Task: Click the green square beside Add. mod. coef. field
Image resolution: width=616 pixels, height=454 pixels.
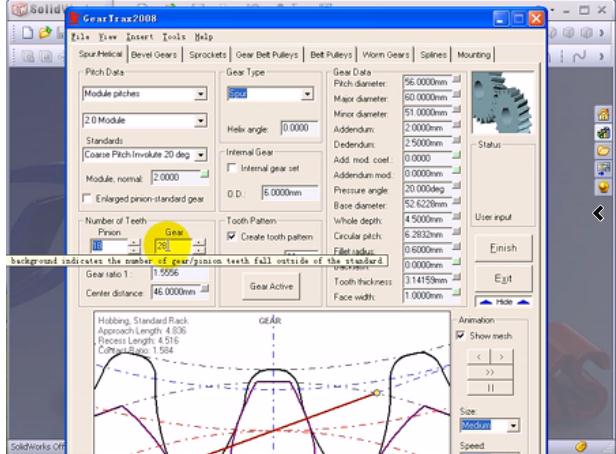Action: 456,156
